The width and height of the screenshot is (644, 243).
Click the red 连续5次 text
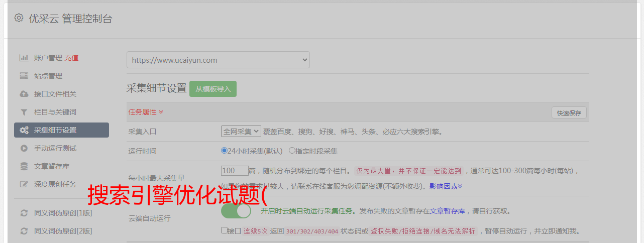[256, 231]
